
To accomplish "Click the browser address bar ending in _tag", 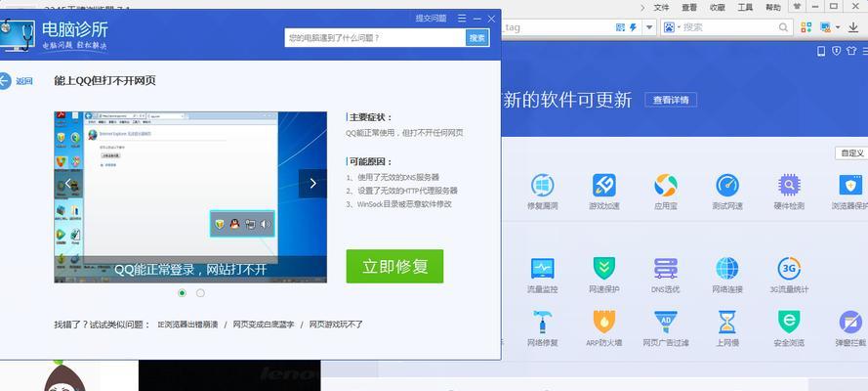I will 557,27.
